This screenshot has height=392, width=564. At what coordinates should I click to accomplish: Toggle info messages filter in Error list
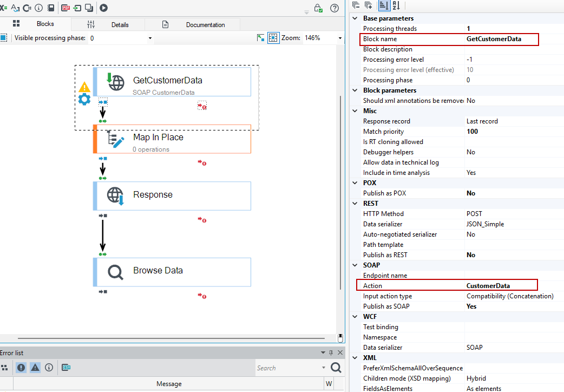(x=49, y=368)
